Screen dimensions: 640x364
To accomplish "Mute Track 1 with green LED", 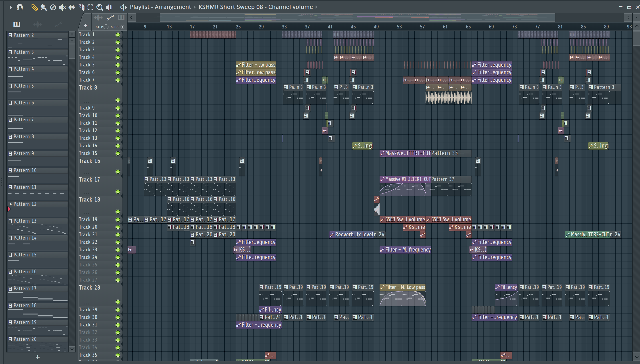I will [x=118, y=35].
